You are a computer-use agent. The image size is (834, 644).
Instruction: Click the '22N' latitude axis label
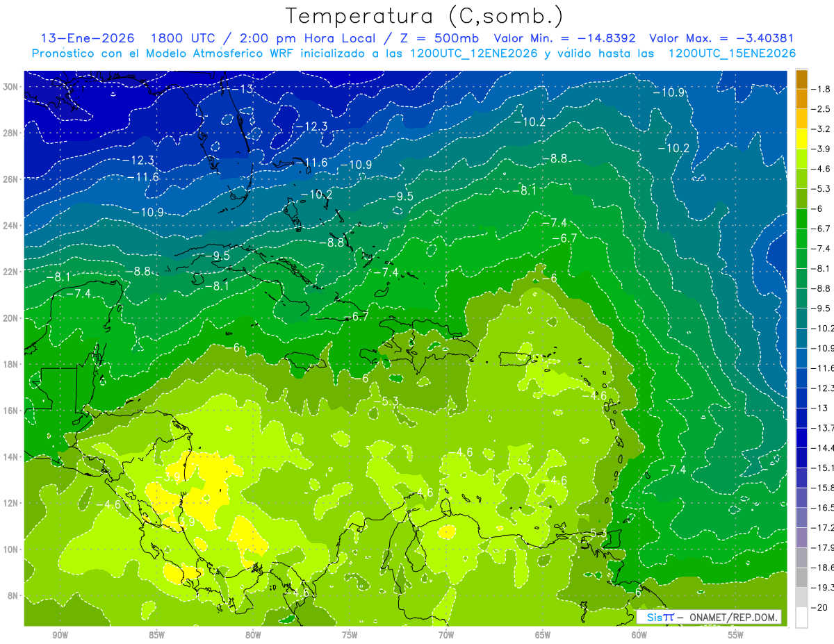[10, 272]
